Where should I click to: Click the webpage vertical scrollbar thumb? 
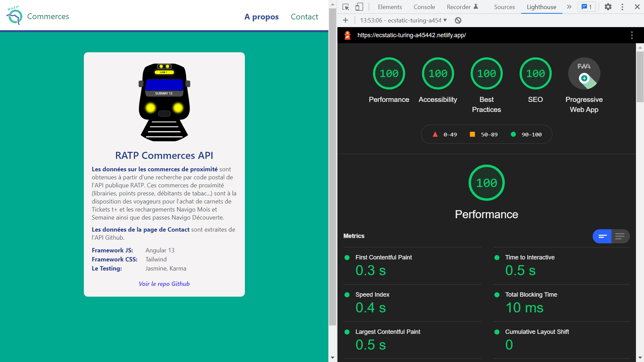pos(332,167)
